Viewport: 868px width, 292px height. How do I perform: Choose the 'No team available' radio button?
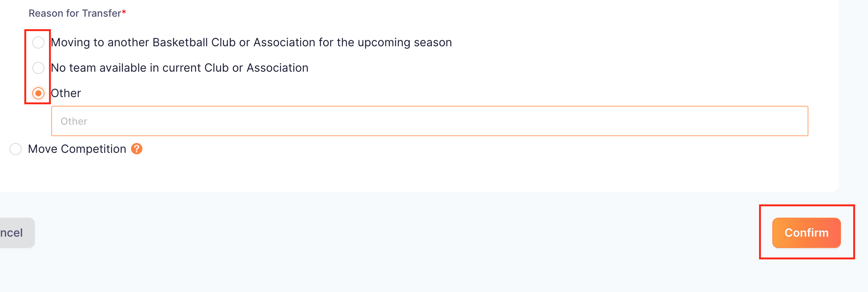click(38, 68)
